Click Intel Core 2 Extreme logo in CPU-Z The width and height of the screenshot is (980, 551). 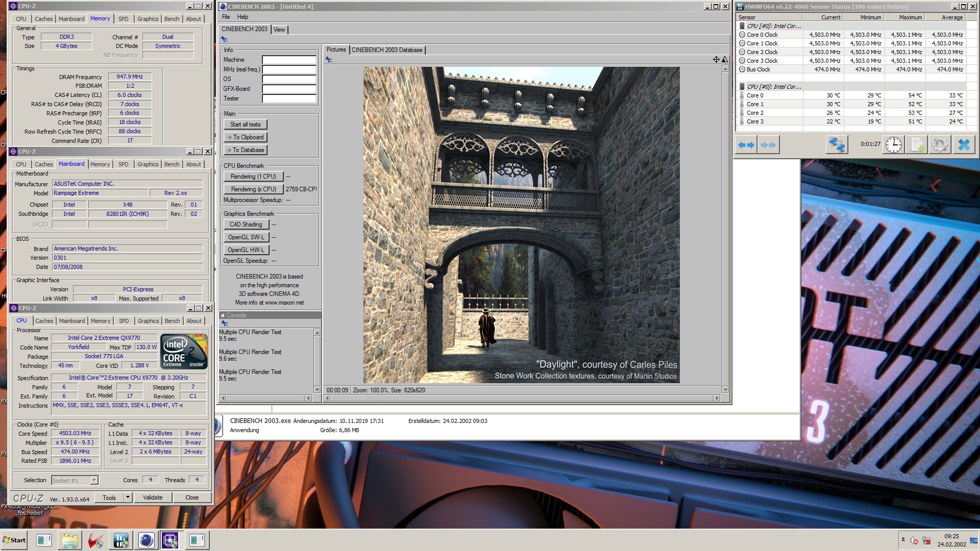click(184, 351)
